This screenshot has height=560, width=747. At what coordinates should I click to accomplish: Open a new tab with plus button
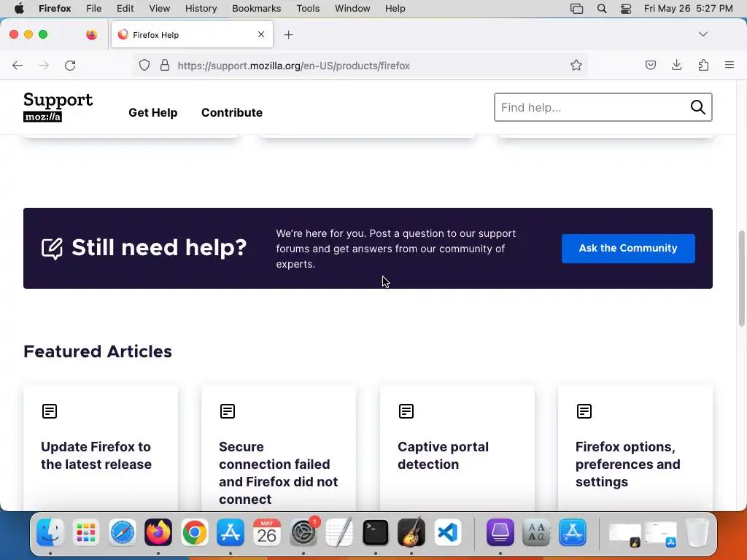tap(288, 35)
